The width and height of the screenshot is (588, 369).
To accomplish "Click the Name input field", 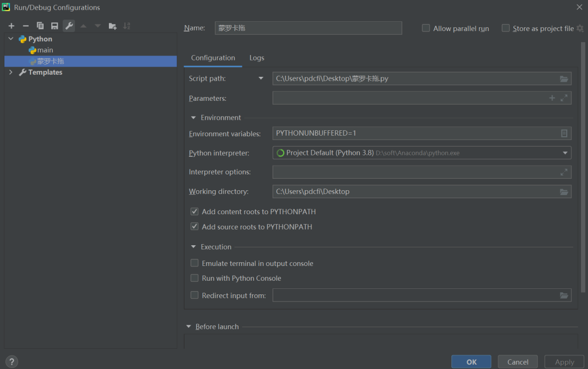I will point(308,28).
